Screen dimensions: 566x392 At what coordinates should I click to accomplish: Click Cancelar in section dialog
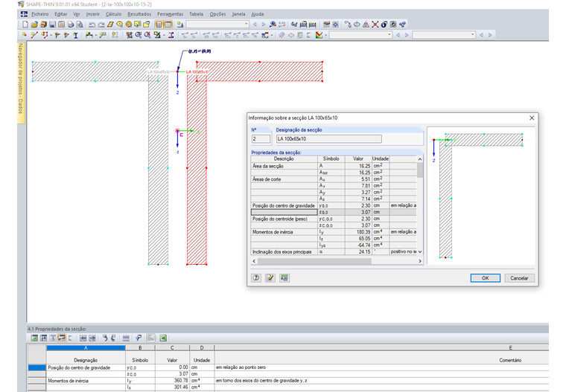[x=519, y=278]
